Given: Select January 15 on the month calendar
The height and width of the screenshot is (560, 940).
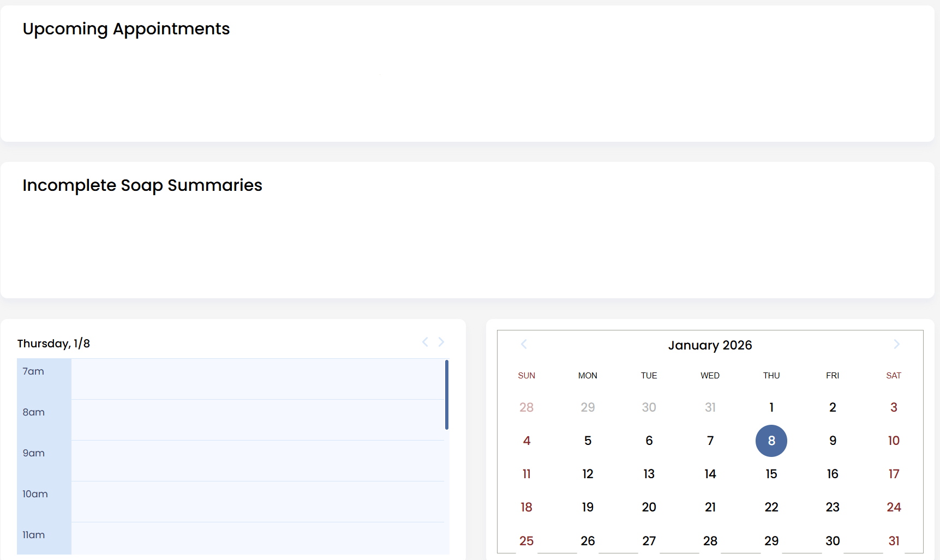Looking at the screenshot, I should point(771,474).
